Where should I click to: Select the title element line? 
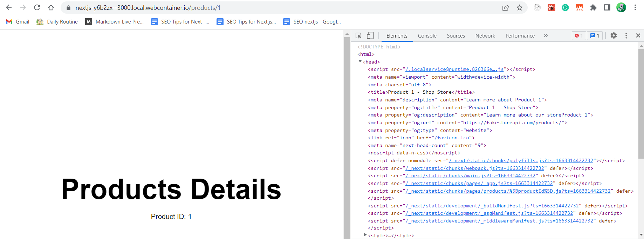tap(421, 92)
